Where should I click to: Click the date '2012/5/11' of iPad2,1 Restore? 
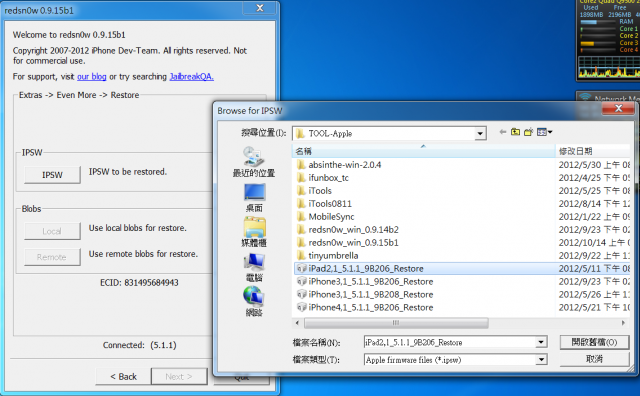tap(580, 269)
